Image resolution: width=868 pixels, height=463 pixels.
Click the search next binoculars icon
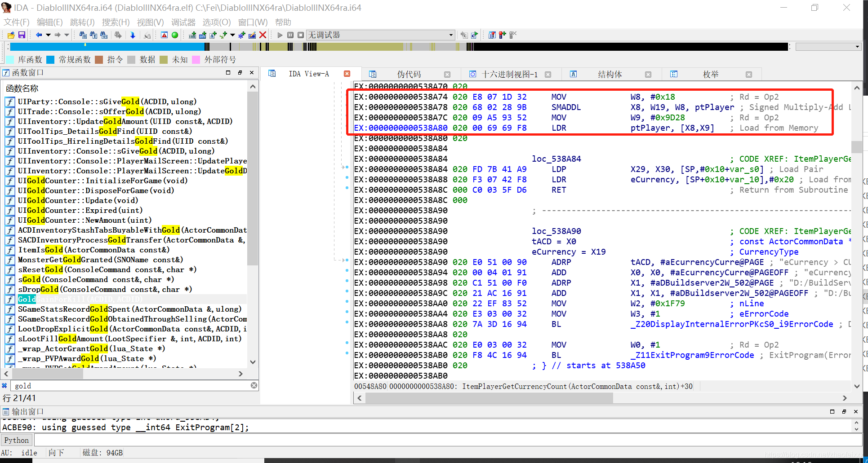click(x=118, y=35)
